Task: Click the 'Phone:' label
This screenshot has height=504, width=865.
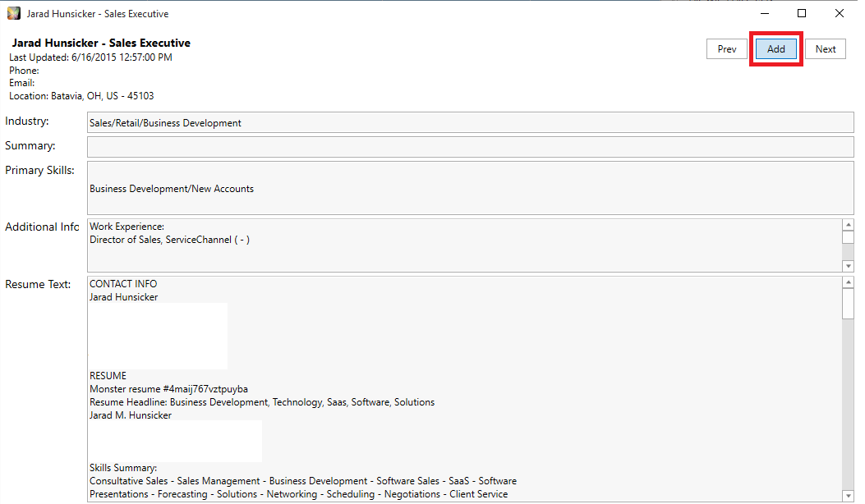Action: [24, 71]
